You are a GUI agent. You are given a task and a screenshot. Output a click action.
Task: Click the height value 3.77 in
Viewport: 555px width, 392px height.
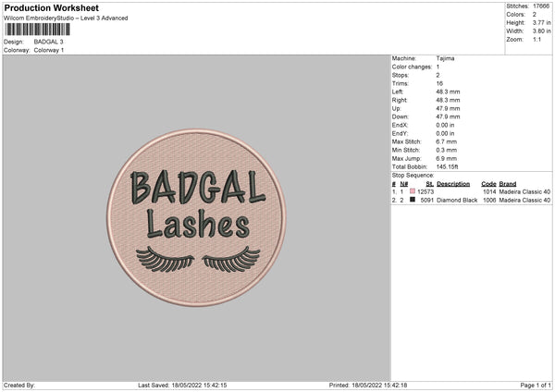541,22
